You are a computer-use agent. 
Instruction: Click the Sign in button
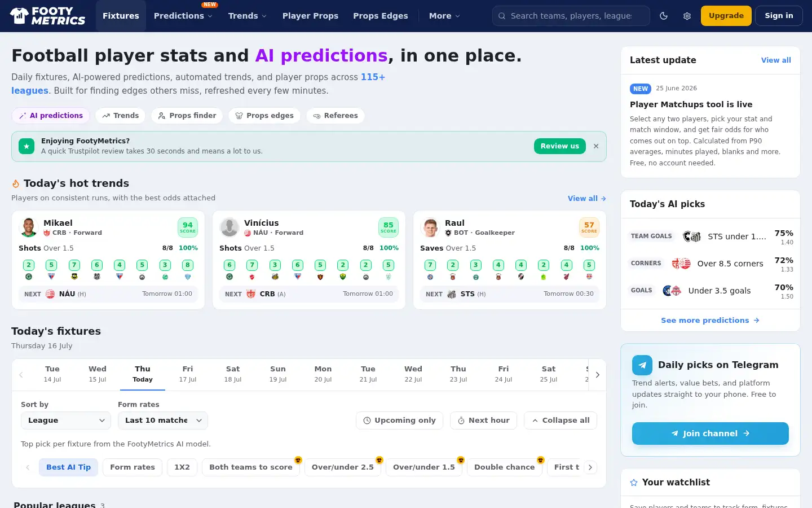tap(779, 16)
